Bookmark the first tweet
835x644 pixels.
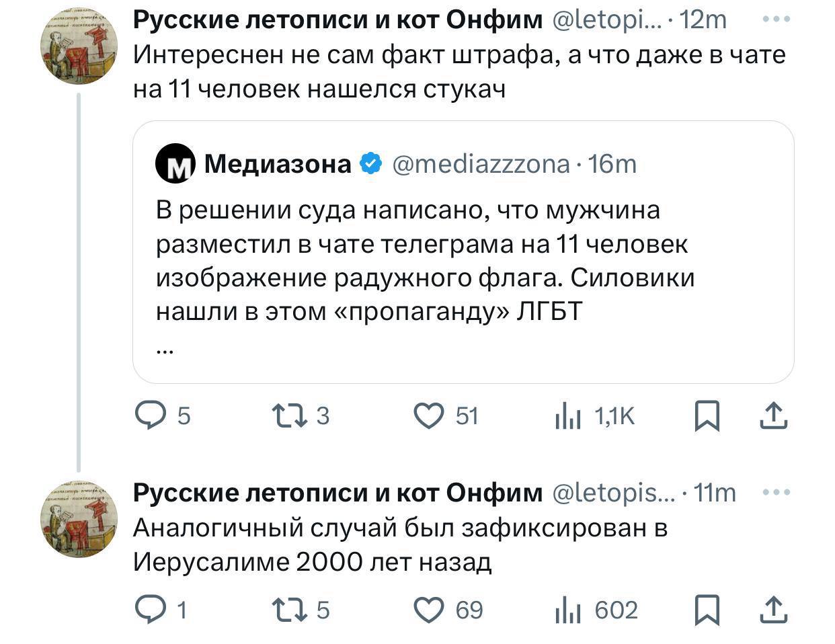[707, 416]
